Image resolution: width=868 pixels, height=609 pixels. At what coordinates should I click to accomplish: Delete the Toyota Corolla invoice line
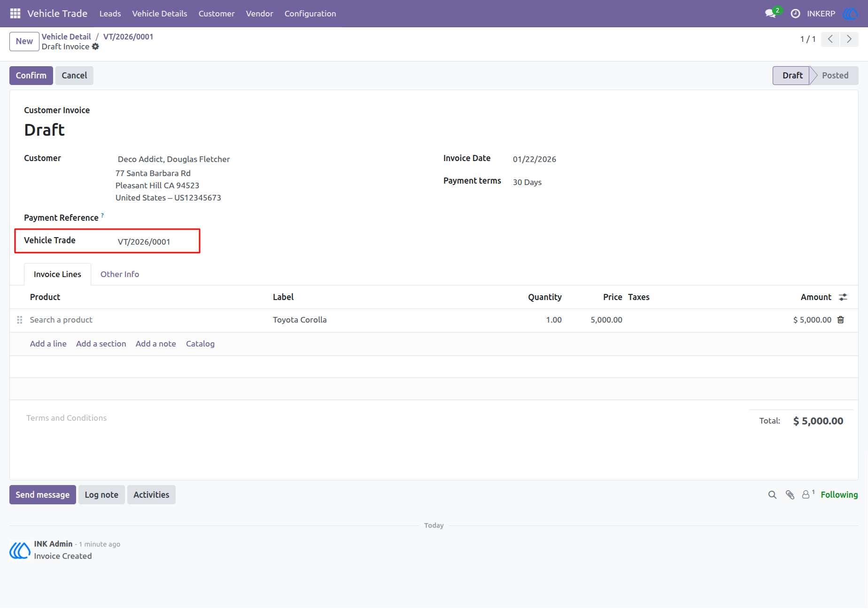tap(841, 320)
